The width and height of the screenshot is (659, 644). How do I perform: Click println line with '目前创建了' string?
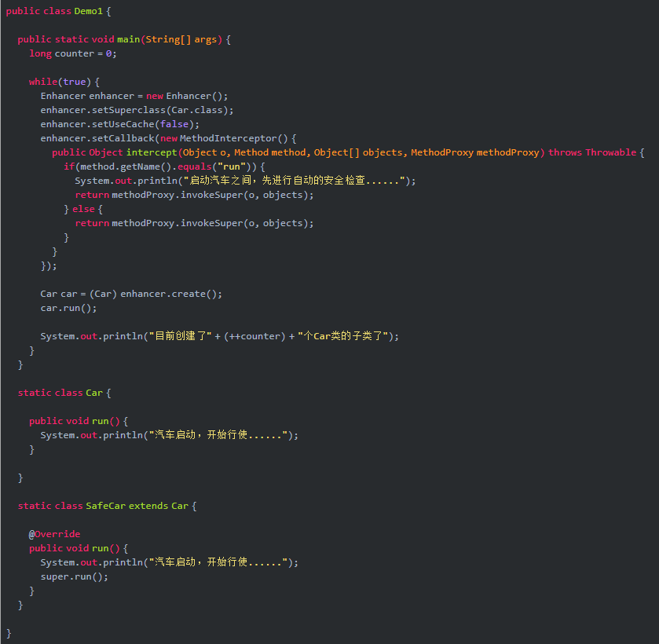tap(220, 336)
